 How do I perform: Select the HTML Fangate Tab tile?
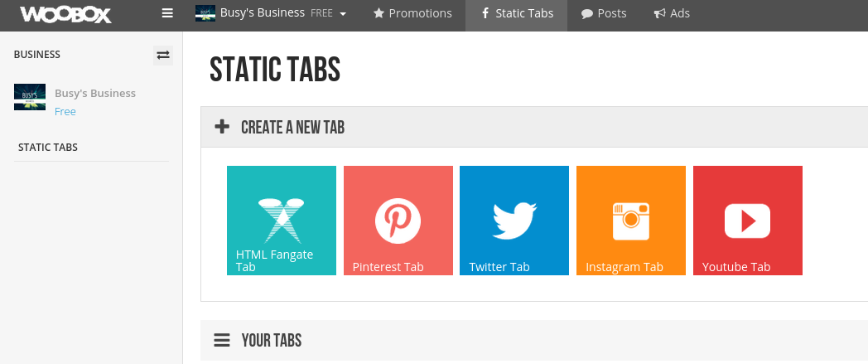point(282,221)
